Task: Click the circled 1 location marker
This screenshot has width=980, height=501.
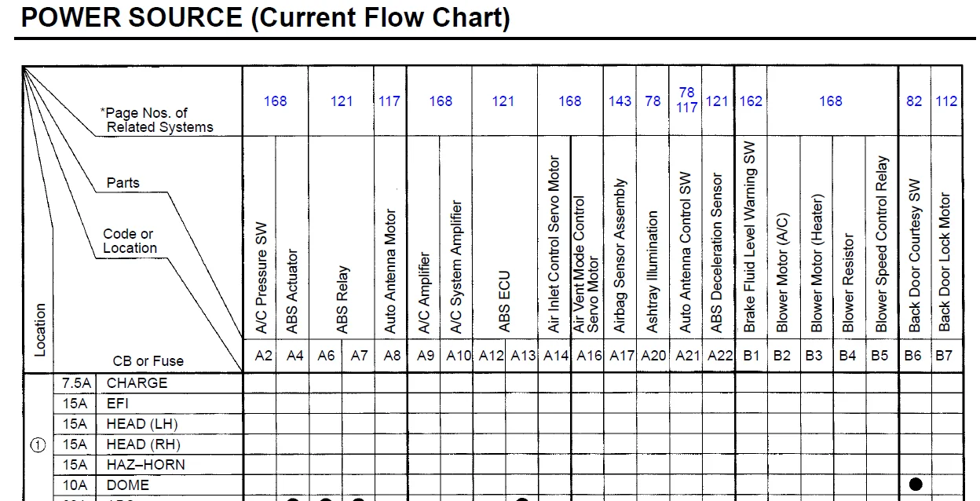Action: [38, 444]
